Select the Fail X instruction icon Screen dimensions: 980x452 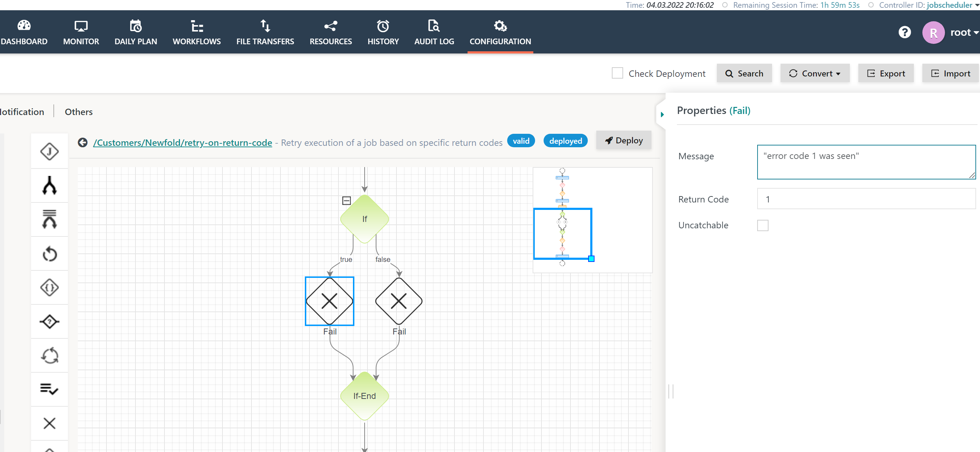tap(50, 423)
